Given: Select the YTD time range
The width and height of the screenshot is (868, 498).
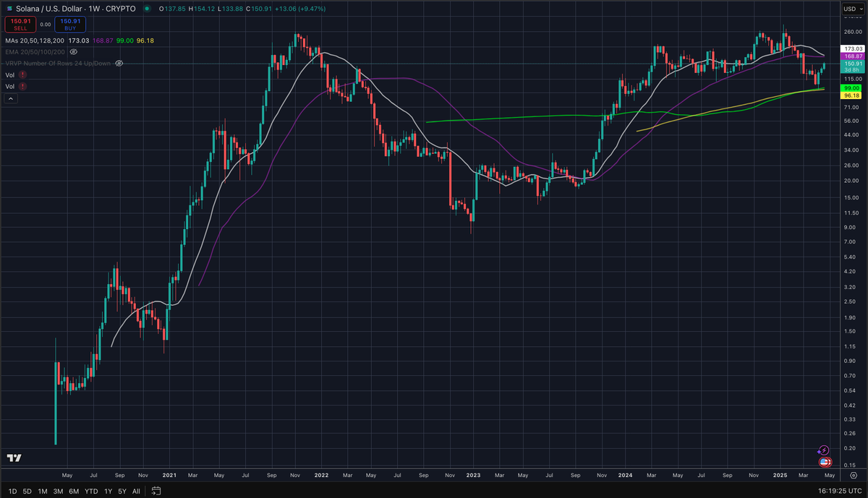Looking at the screenshot, I should coord(91,491).
